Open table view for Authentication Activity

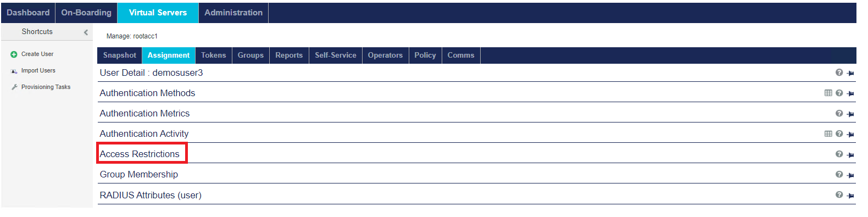click(x=828, y=133)
